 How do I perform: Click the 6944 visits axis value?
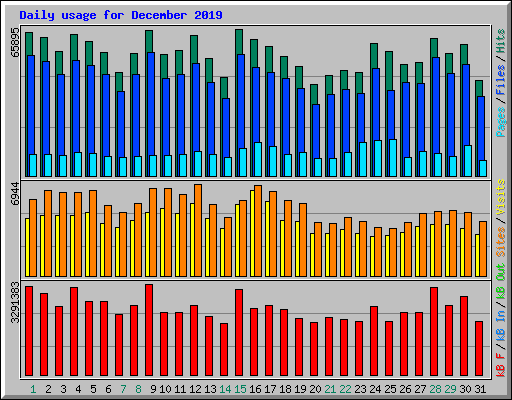pos(15,194)
